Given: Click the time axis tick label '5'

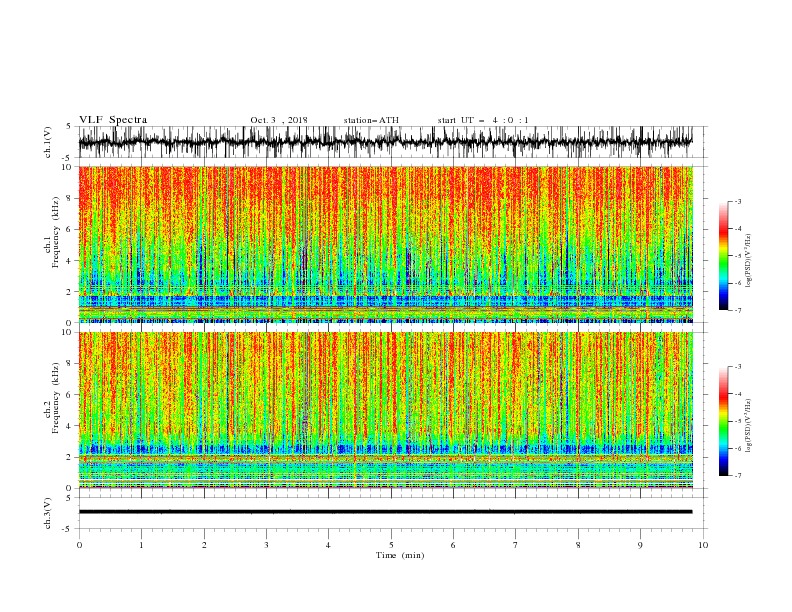Looking at the screenshot, I should coord(391,545).
